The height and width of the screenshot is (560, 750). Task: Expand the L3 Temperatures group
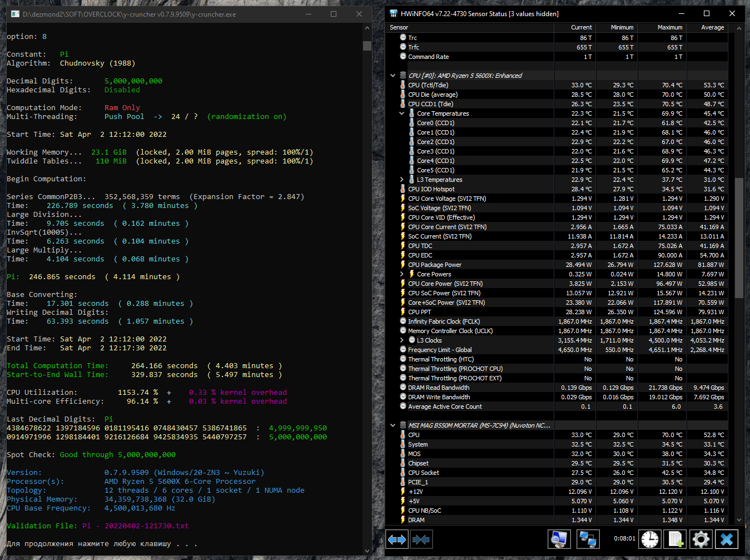402,180
